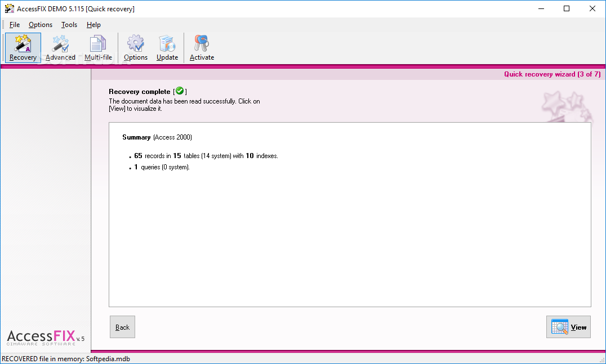606x364 pixels.
Task: Click the AccessFIX application title icon
Action: (x=9, y=8)
